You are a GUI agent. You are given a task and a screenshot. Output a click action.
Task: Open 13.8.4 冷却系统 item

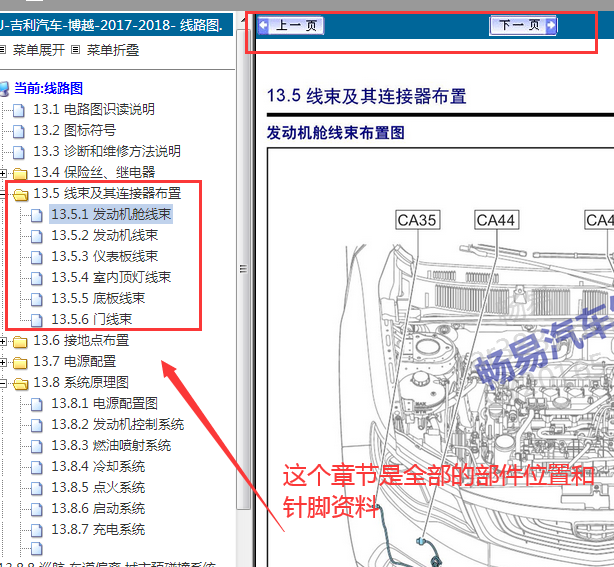click(98, 466)
